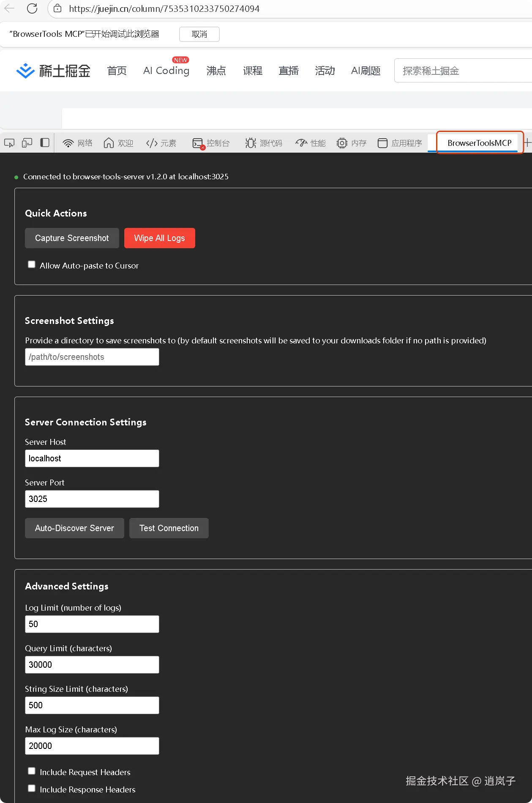The width and height of the screenshot is (532, 803).
Task: Enable the Include Response Headers checkbox
Action: [x=32, y=789]
